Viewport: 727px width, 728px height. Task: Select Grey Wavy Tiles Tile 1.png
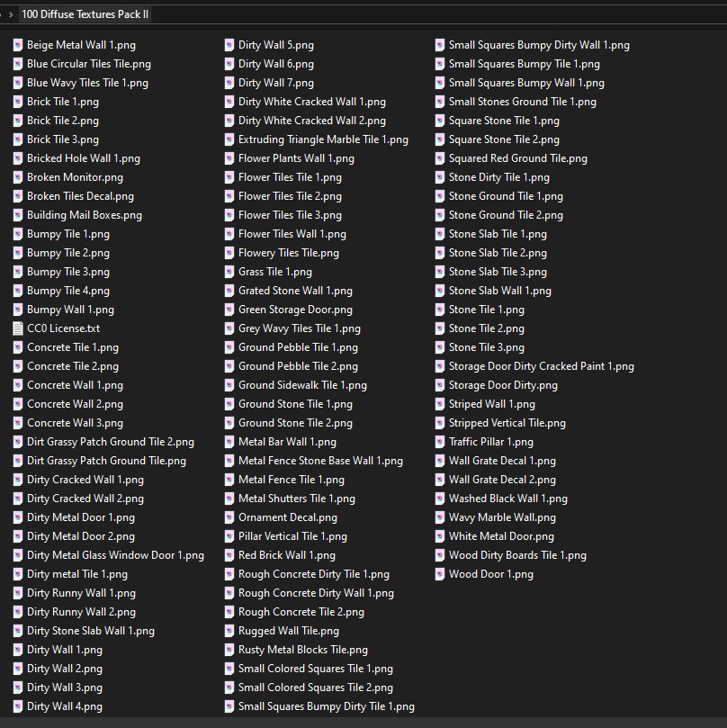300,328
